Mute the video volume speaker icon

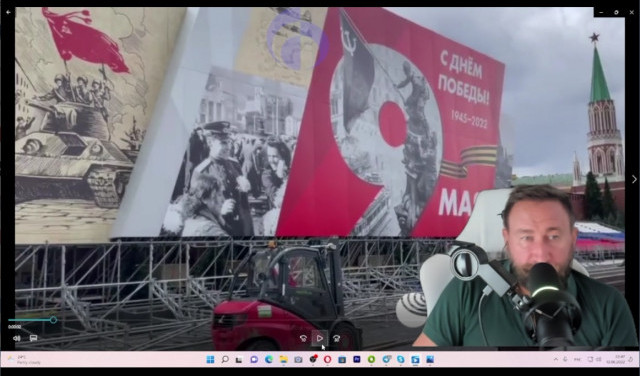point(17,338)
